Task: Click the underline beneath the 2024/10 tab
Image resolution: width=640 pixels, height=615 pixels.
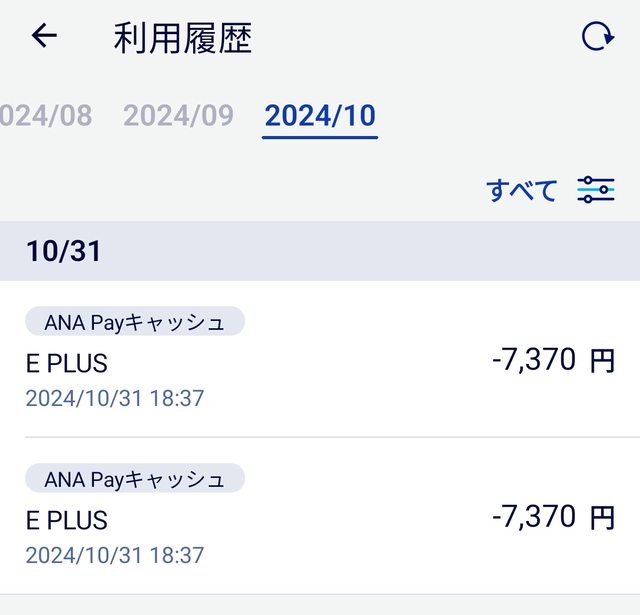Action: pyautogui.click(x=320, y=137)
